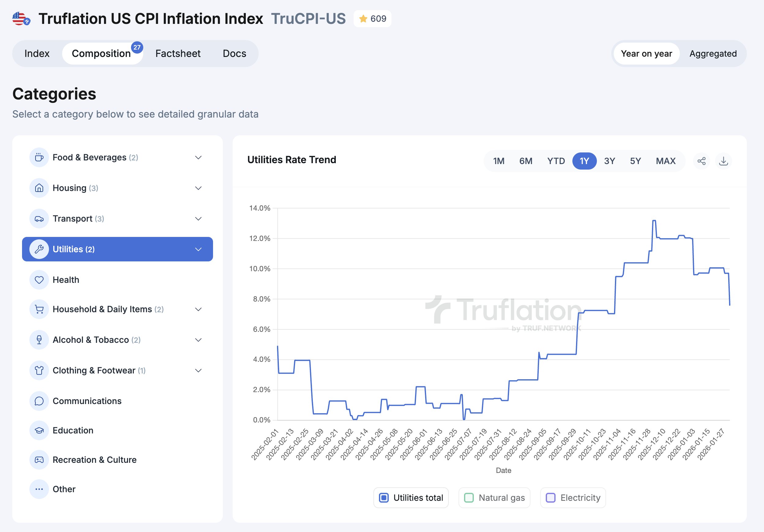Viewport: 764px width, 532px height.
Task: Click the 10.0% peak plateau on chart line
Action: click(x=717, y=268)
